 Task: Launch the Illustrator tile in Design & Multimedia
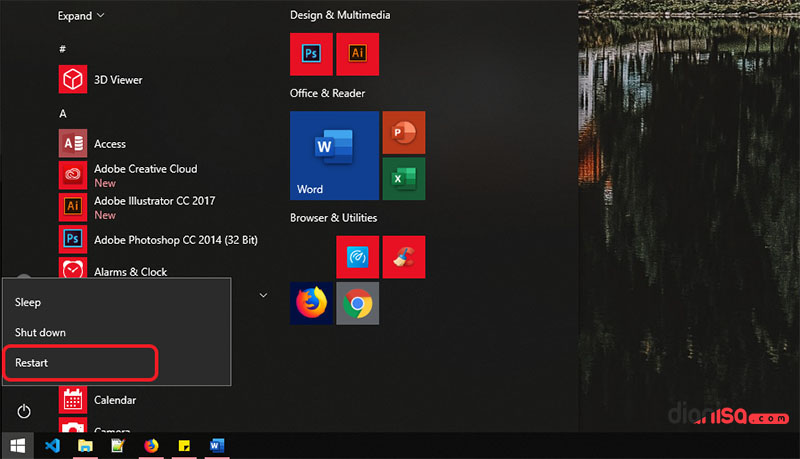357,54
